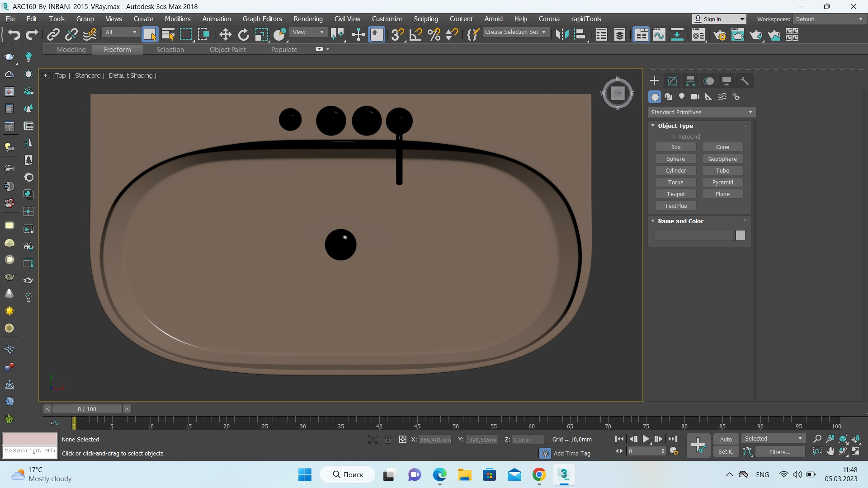Switch to the Object Paint ribbon tab
This screenshot has width=868, height=488.
point(227,50)
